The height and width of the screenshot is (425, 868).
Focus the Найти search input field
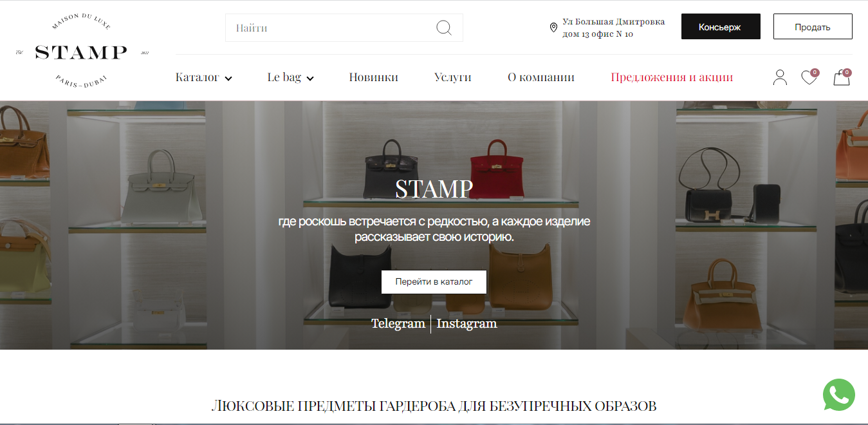[x=344, y=28]
